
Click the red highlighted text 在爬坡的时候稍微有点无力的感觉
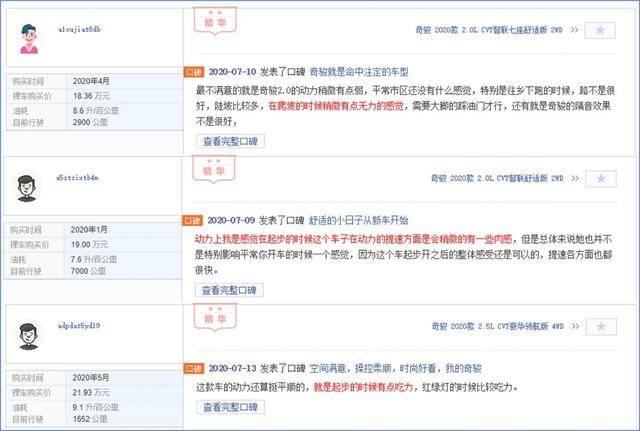336,106
